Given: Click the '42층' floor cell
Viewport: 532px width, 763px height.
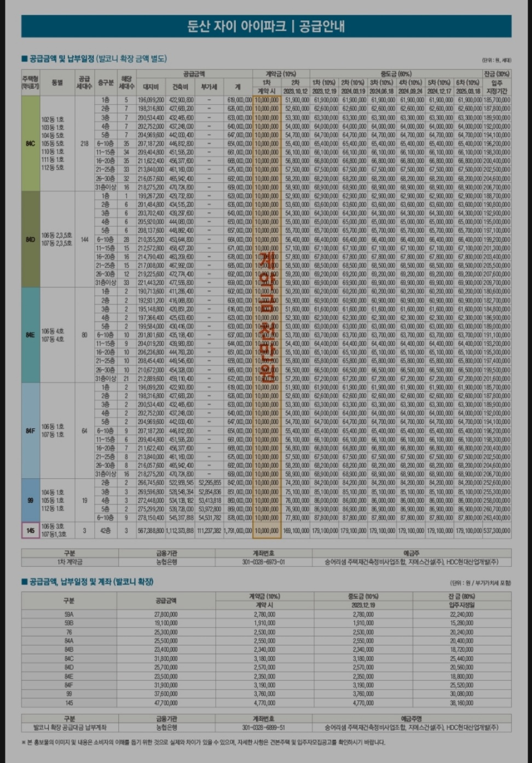Looking at the screenshot, I should pos(106,530).
